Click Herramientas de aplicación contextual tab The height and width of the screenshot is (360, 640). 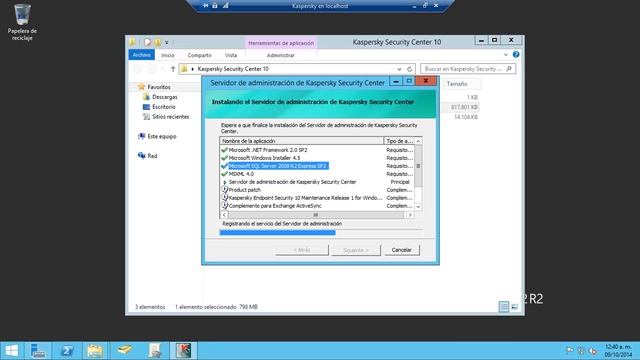281,43
